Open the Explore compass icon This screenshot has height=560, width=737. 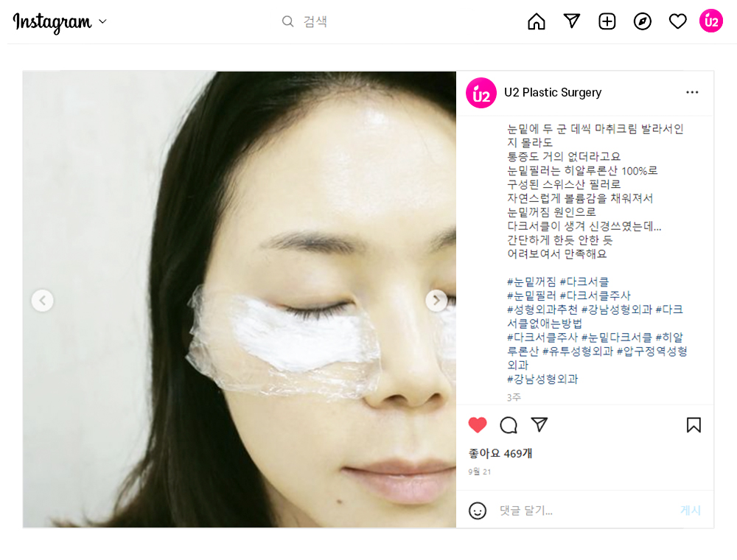click(x=642, y=21)
